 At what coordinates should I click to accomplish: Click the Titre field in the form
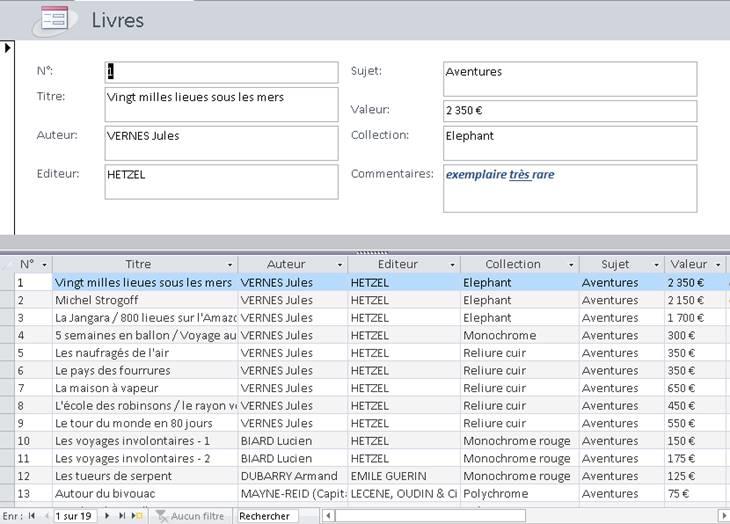221,104
